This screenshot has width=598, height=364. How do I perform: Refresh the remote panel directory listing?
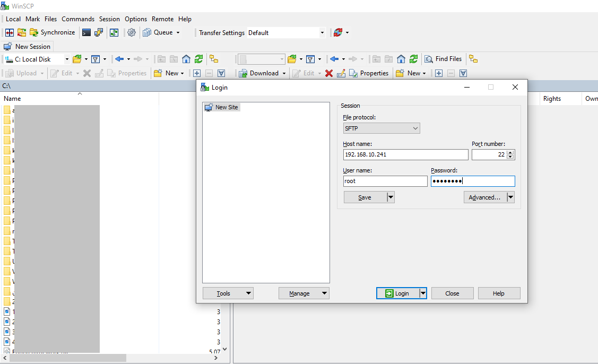pos(413,59)
